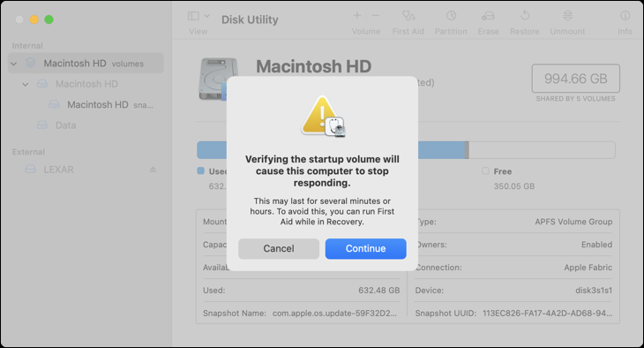Open the View sidebar dropdown
Screen dimensions: 644x348
[x=198, y=16]
